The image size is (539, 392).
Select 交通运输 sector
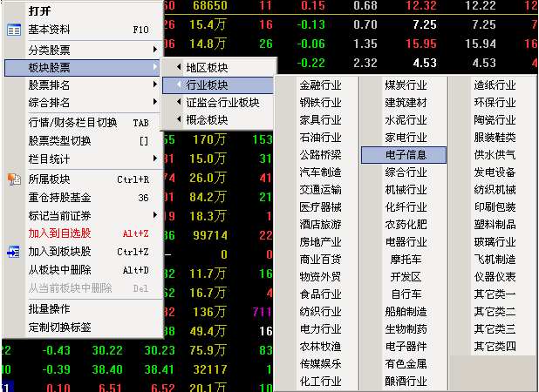(320, 190)
